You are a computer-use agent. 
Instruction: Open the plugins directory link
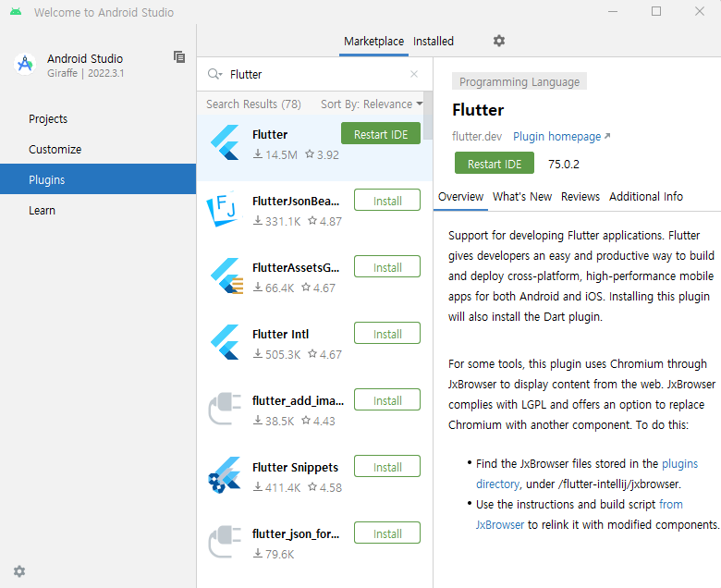tap(678, 464)
